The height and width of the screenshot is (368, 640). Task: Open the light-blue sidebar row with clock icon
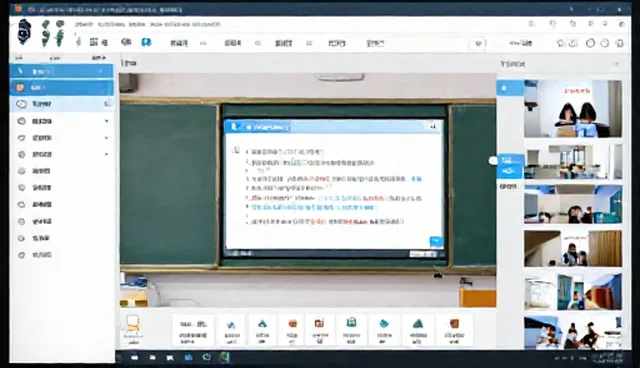coord(61,104)
